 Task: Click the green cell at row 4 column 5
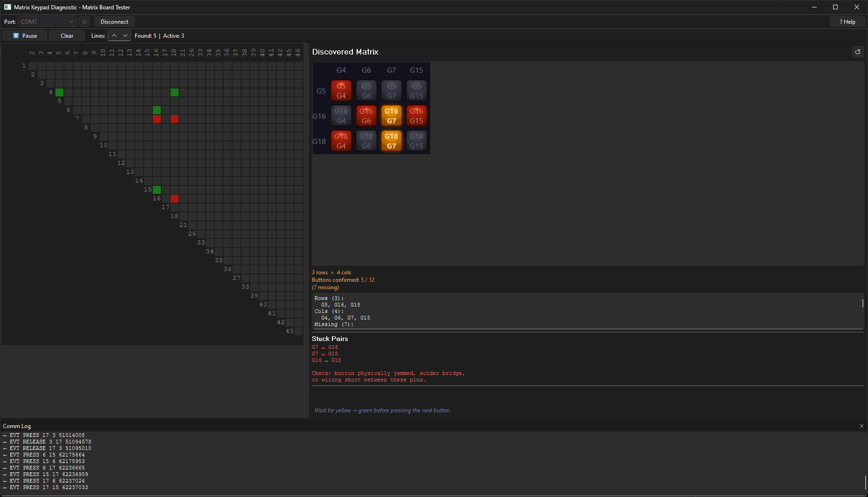tap(59, 92)
